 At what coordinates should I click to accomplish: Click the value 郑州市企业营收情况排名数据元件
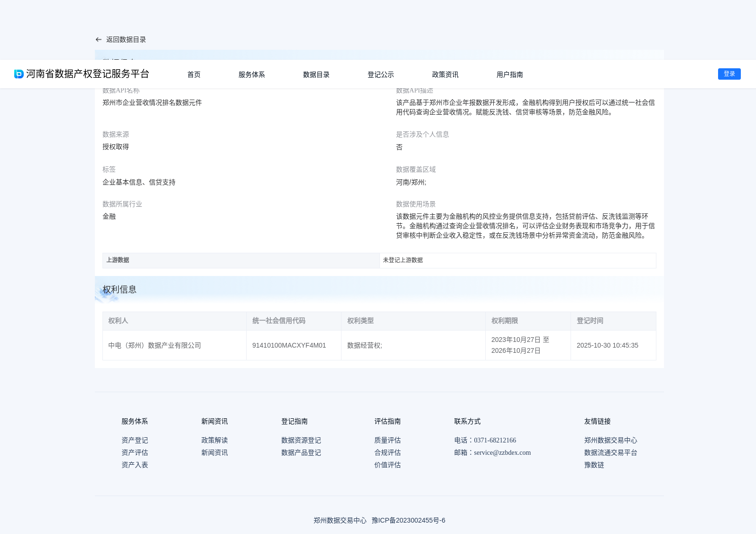tap(152, 103)
